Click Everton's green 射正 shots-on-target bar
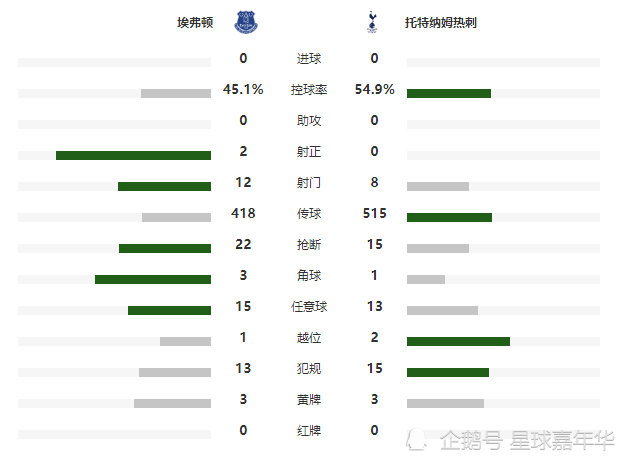This screenshot has width=629, height=462. pos(133,156)
